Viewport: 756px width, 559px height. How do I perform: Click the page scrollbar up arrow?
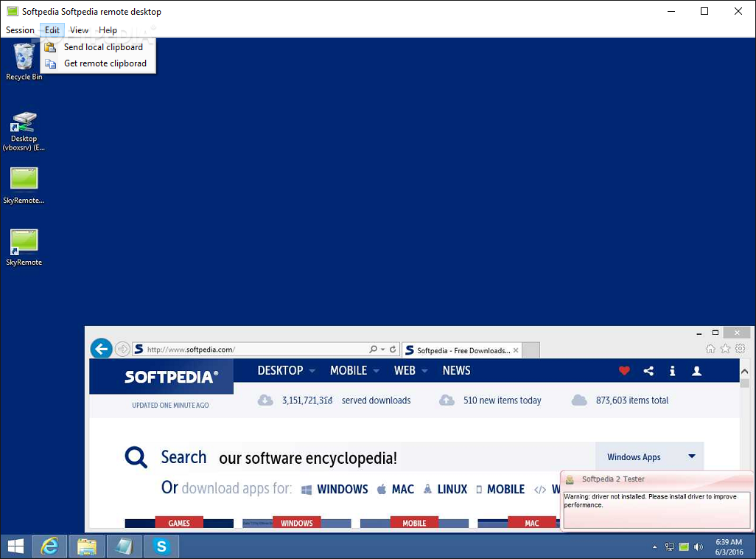[744, 371]
